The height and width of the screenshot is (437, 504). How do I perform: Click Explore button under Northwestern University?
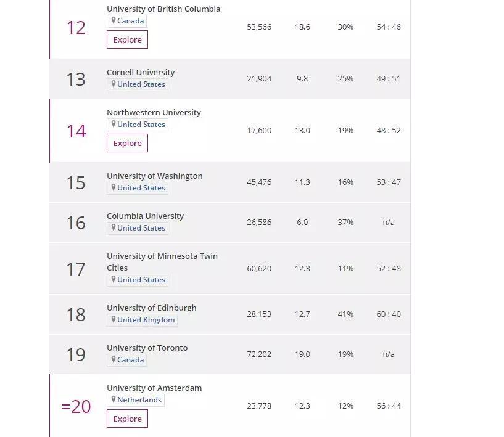click(127, 143)
